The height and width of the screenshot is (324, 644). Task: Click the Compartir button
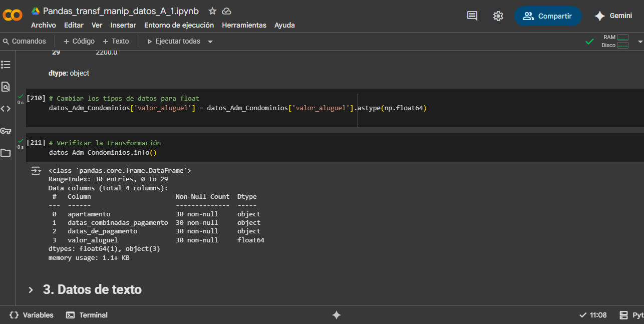tap(548, 16)
